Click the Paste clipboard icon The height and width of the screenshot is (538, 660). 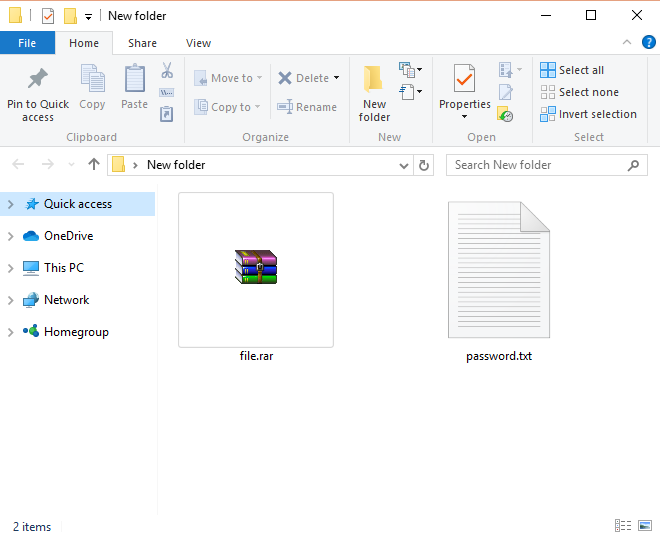(x=135, y=78)
